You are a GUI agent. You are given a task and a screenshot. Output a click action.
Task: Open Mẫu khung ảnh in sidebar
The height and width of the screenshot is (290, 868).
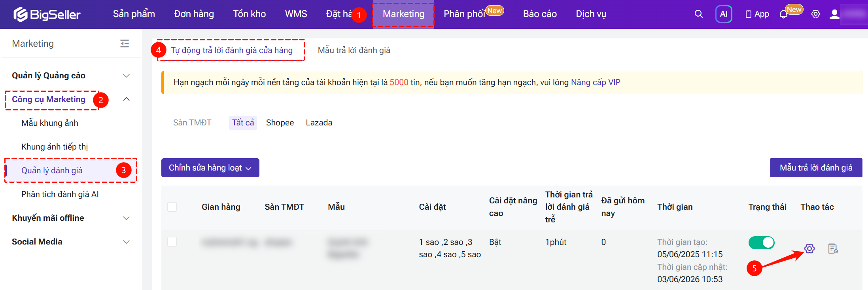(50, 123)
